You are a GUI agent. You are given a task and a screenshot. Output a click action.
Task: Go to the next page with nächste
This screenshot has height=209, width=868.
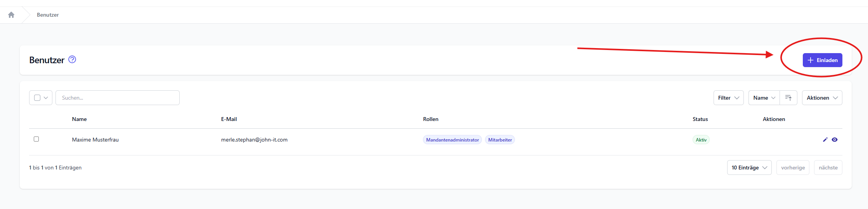pos(828,168)
